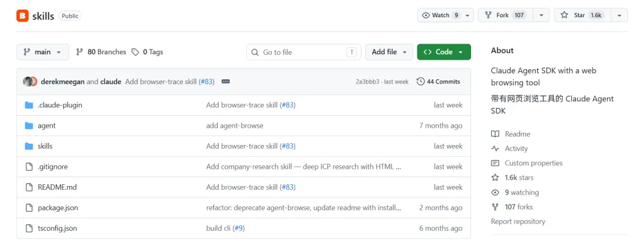
Task: Click the README.md file icon
Action: 29,187
